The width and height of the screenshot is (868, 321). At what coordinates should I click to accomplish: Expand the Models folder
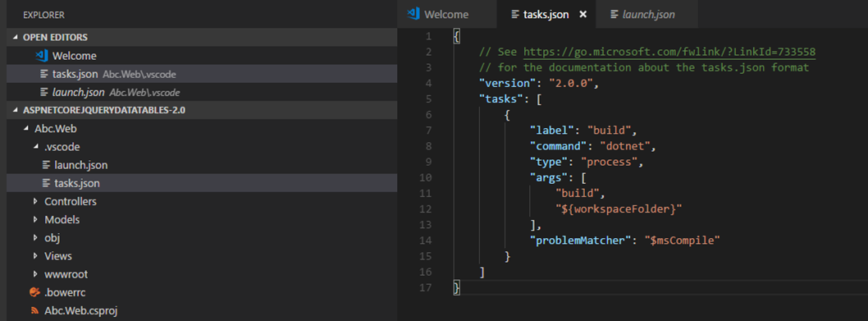(x=36, y=219)
